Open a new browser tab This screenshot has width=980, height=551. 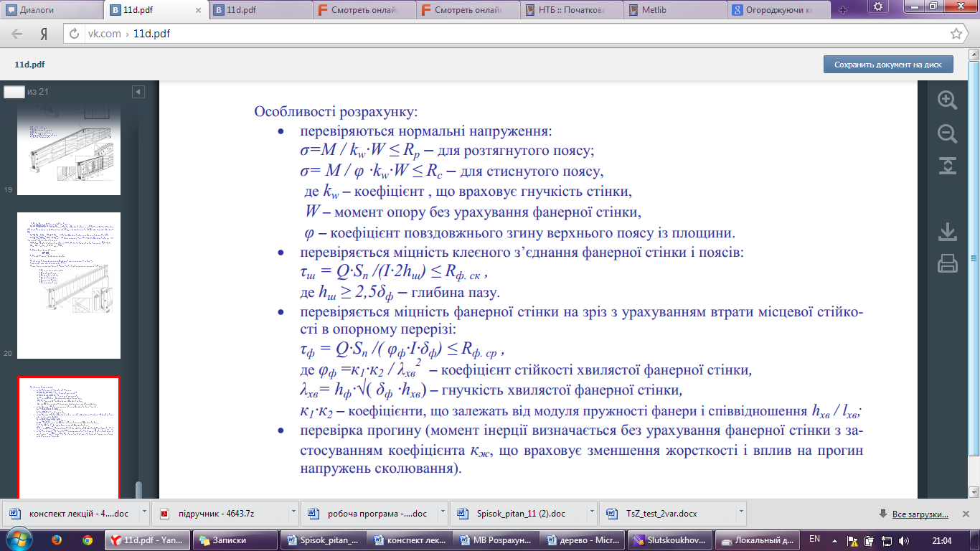pos(843,10)
